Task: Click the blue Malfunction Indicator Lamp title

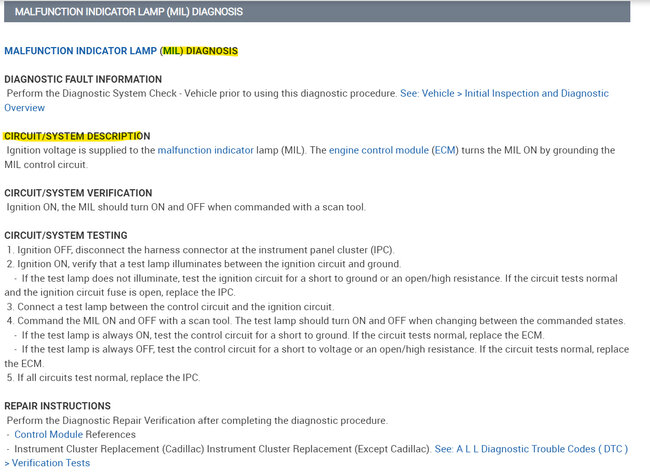Action: click(80, 51)
